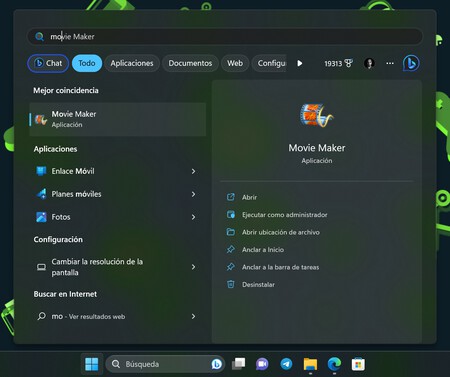Choose Anclar a Inicio
The width and height of the screenshot is (450, 377).
pyautogui.click(x=263, y=250)
